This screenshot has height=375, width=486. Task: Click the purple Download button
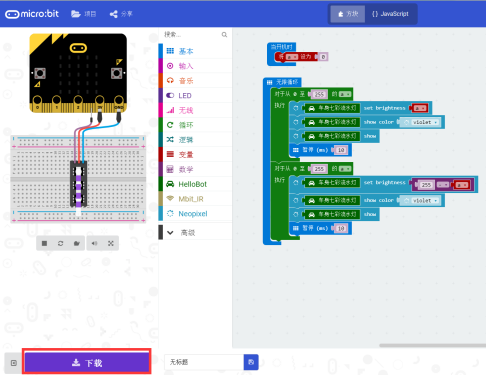click(87, 363)
